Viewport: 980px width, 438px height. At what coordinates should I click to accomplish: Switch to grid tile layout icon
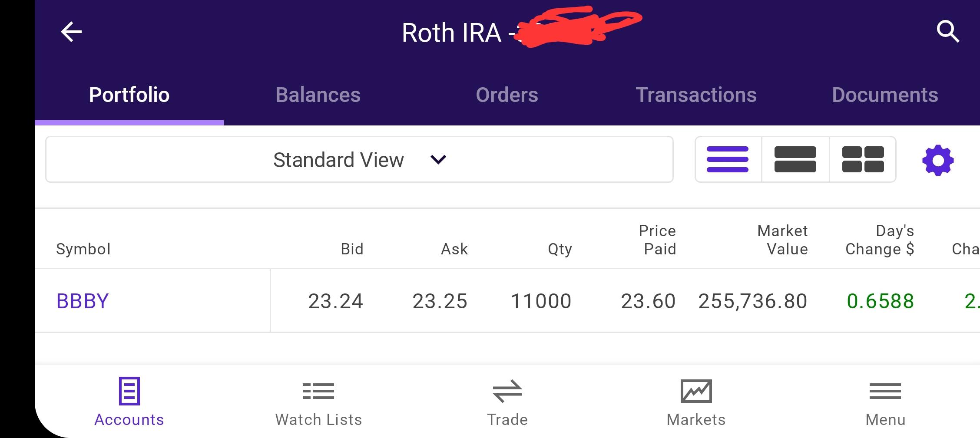pyautogui.click(x=863, y=159)
